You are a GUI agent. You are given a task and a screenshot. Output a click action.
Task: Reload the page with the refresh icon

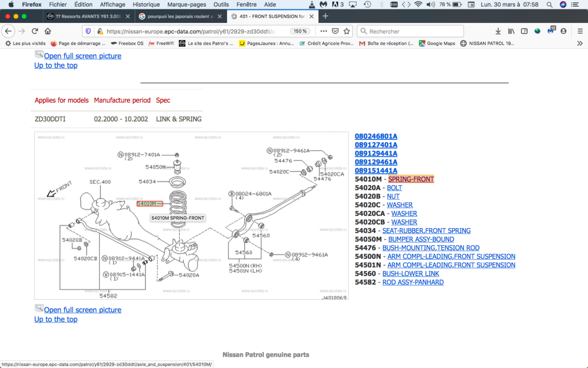pos(35,31)
